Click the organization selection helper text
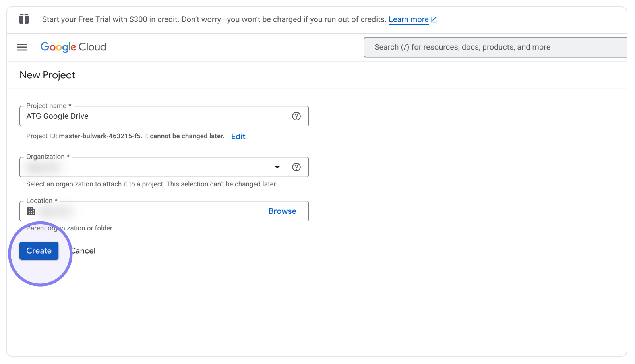The height and width of the screenshot is (364, 635). coord(152,184)
